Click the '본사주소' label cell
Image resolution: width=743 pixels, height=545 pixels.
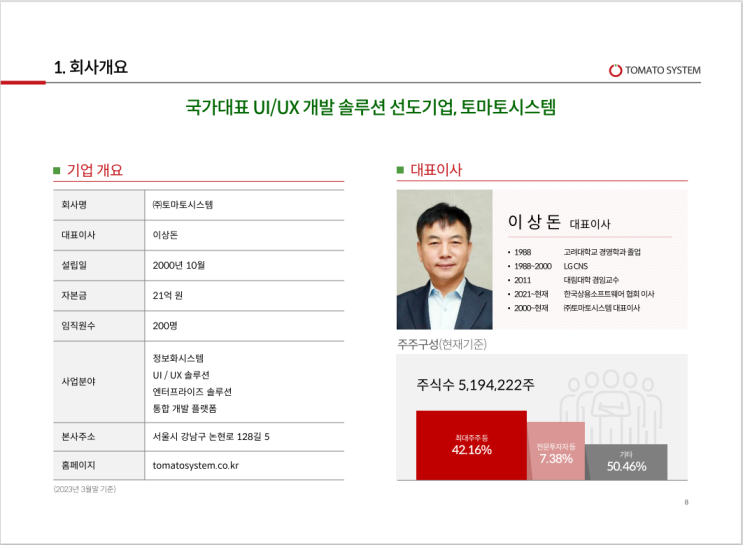tap(99, 437)
